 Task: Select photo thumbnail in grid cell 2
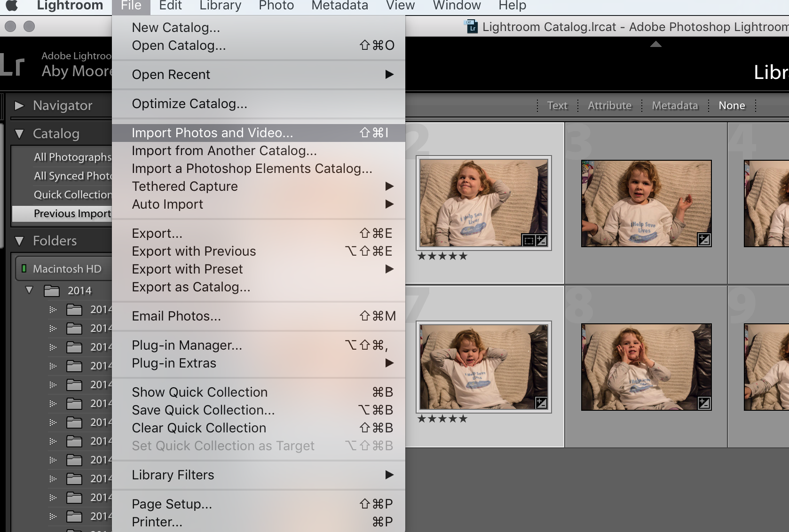point(484,203)
